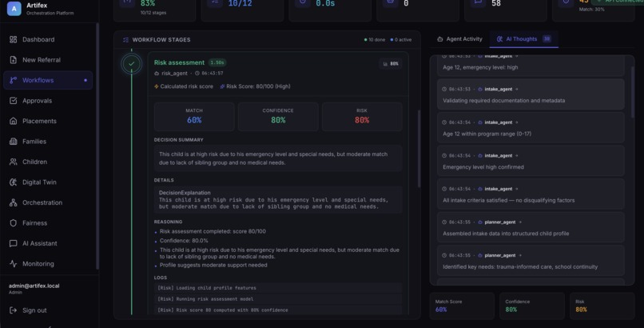
Task: Click the Workflow Stages list icon
Action: [125, 40]
